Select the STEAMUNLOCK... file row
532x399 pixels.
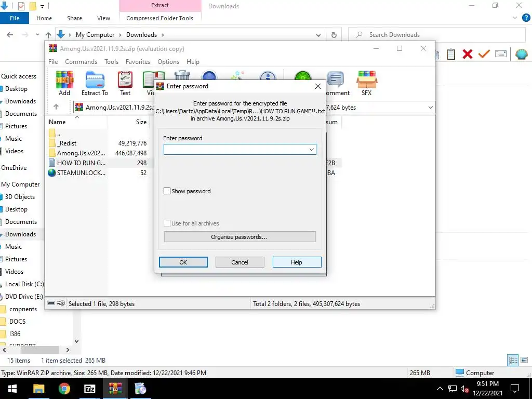(81, 172)
